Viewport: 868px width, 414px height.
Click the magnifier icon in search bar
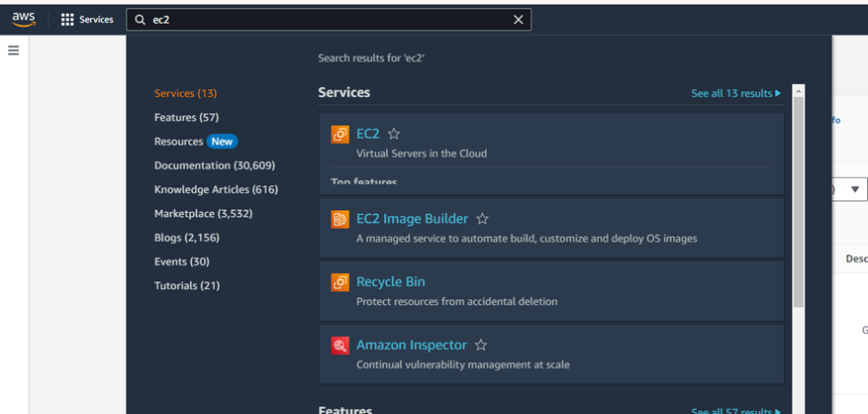[141, 20]
